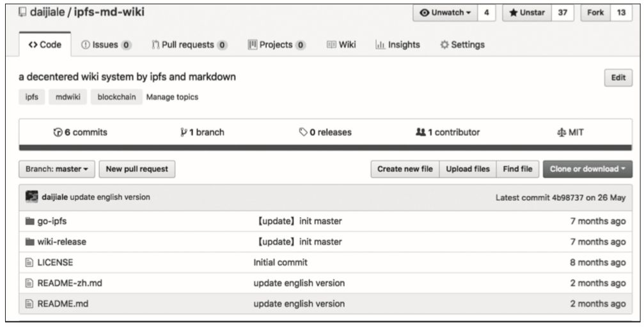Click the repository description text
Image resolution: width=644 pixels, height=327 pixels.
click(x=127, y=77)
